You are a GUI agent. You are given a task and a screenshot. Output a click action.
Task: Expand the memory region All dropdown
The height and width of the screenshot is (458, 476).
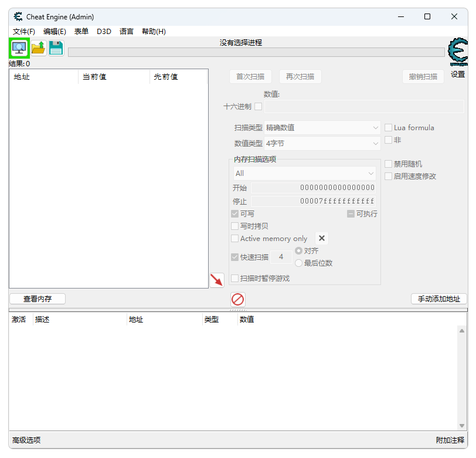click(304, 174)
